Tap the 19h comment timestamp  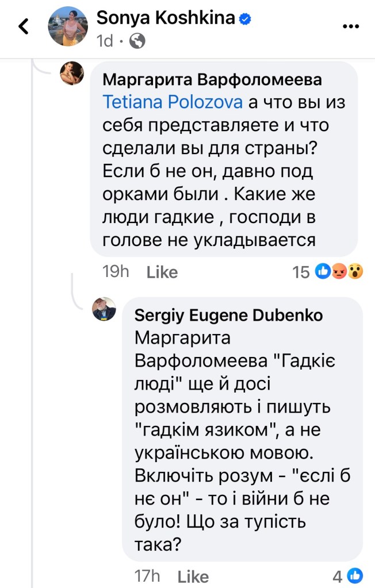(115, 272)
